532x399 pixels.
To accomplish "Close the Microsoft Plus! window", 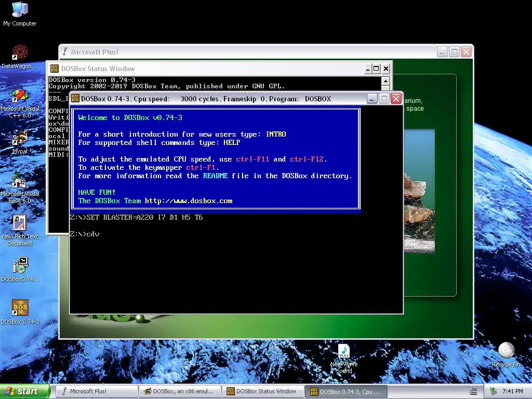I will coord(467,52).
